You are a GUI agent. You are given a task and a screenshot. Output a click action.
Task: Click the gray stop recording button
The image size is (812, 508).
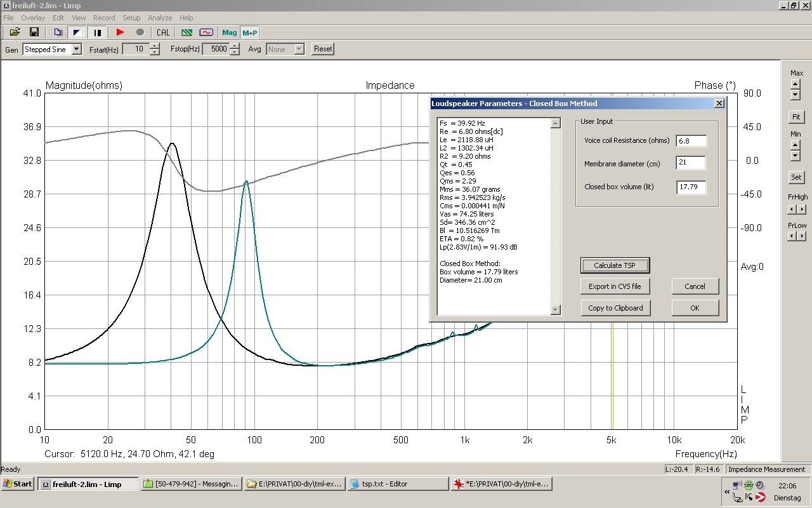[x=140, y=32]
